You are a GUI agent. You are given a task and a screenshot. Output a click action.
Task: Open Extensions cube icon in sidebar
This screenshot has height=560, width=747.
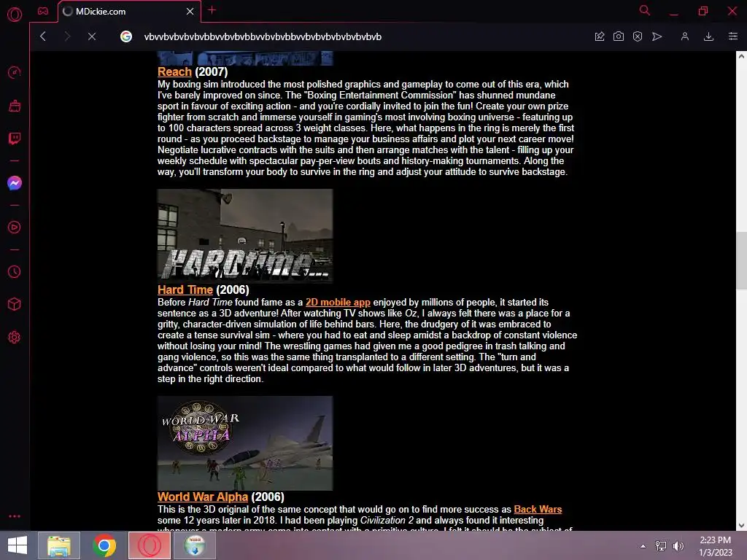coord(15,304)
